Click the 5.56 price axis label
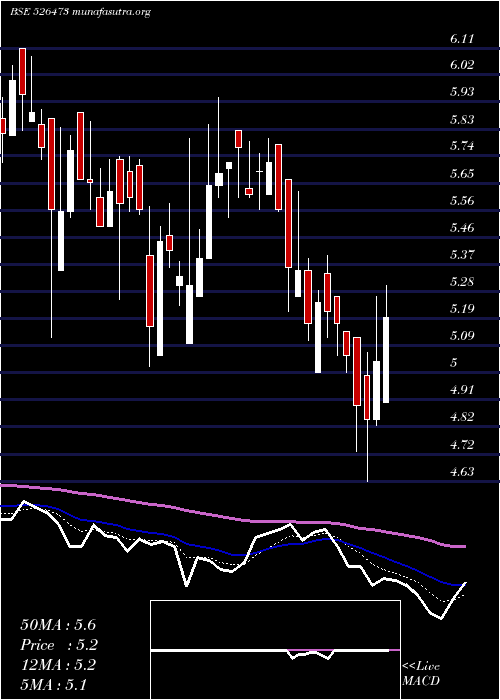This screenshot has width=500, height=700. (462, 200)
